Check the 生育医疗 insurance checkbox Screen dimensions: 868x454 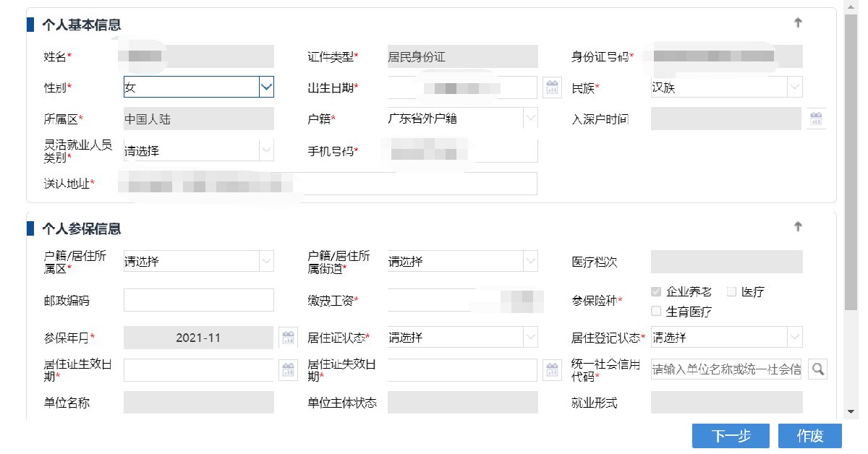(x=655, y=310)
